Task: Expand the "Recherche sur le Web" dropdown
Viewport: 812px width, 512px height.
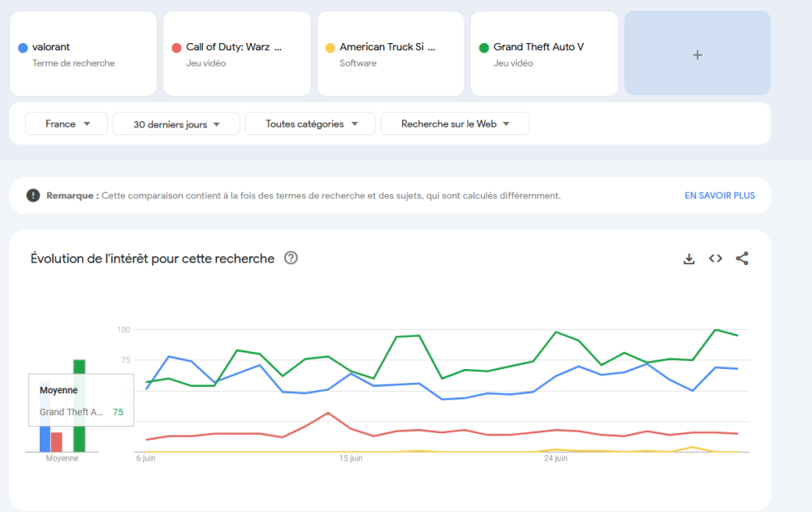Action: coord(455,124)
